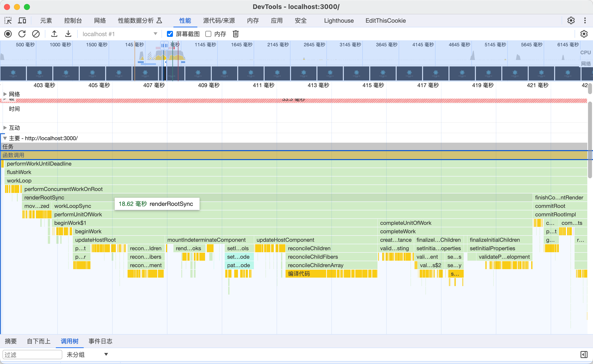593x364 pixels.
Task: Open the localhost #1 recording dropdown
Action: (x=120, y=34)
